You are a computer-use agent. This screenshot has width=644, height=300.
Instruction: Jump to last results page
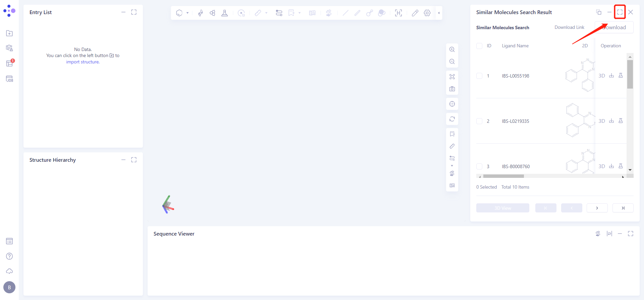point(623,208)
